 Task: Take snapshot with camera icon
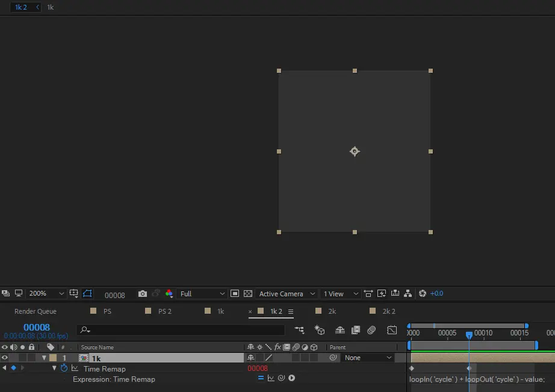(142, 294)
